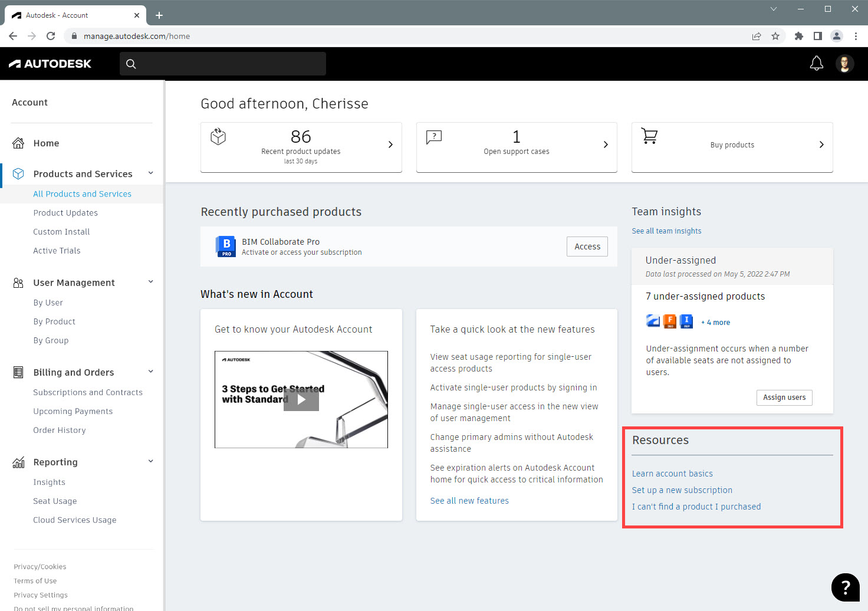This screenshot has height=611, width=868.
Task: Open View seat usage reporting link
Action: tap(511, 363)
